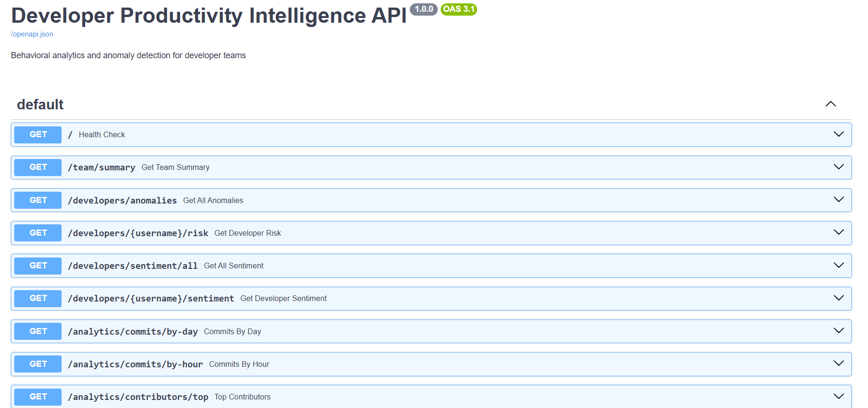Open the /developers/{username}/sentiment path
Image resolution: width=868 pixels, height=408 pixels.
[x=151, y=299]
